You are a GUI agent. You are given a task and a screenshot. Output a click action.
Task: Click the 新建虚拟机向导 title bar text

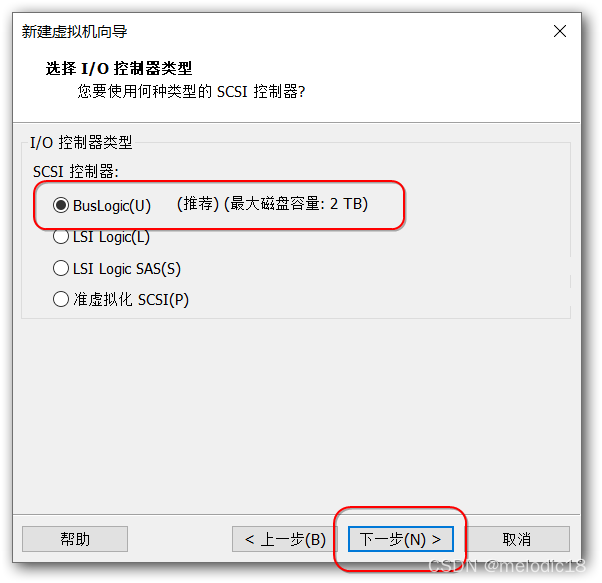point(74,31)
